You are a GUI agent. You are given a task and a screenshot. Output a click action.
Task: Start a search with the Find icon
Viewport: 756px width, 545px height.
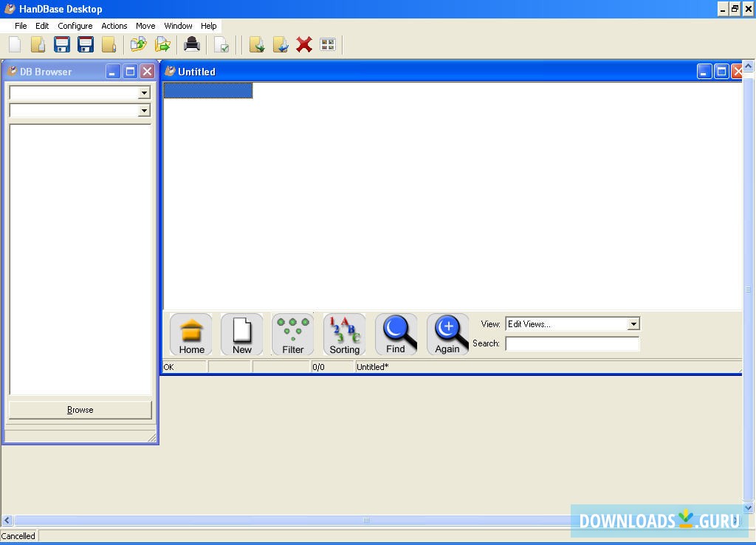(396, 334)
